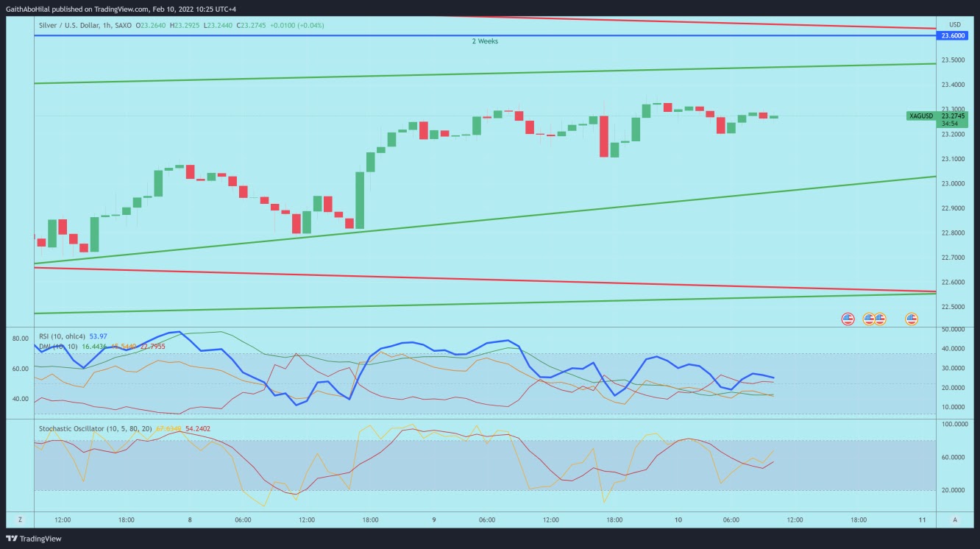Viewport: 980px width, 549px height.
Task: Click the US flag event icon with red ring
Action: tap(848, 319)
